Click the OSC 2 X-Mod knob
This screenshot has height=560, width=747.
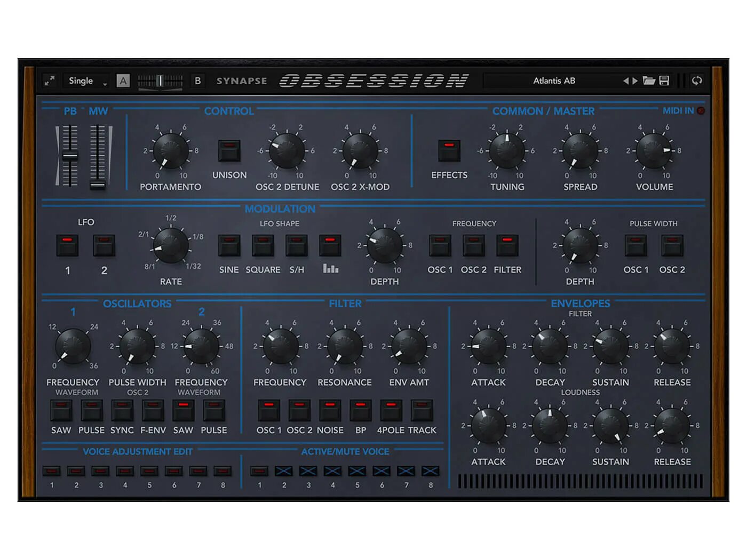[x=360, y=151]
